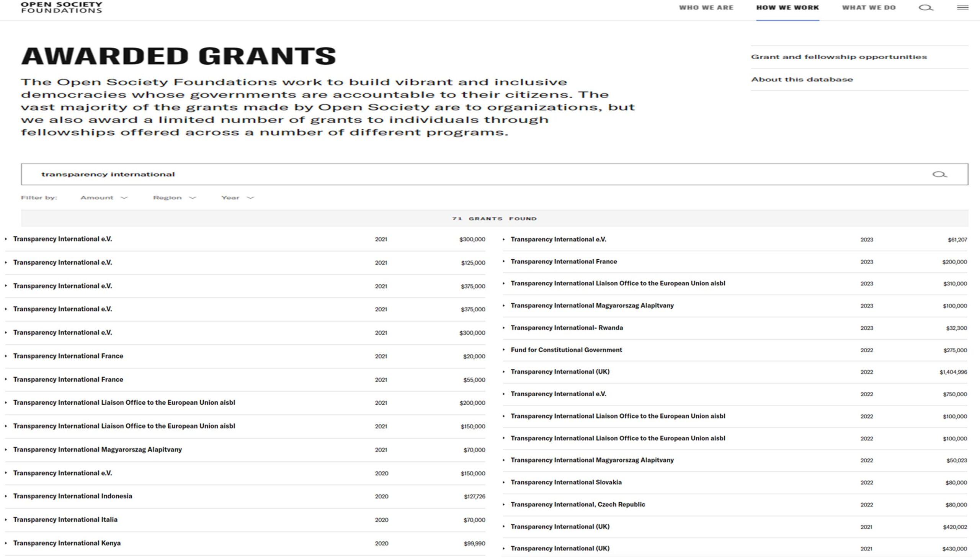The height and width of the screenshot is (560, 980).
Task: Click year 2020 on Italia row
Action: (x=381, y=520)
